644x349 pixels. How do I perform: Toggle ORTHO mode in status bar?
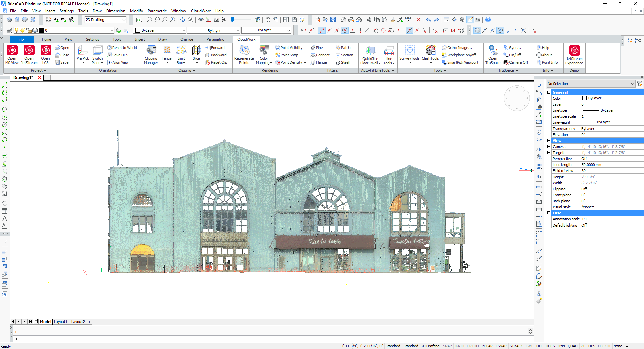point(473,346)
